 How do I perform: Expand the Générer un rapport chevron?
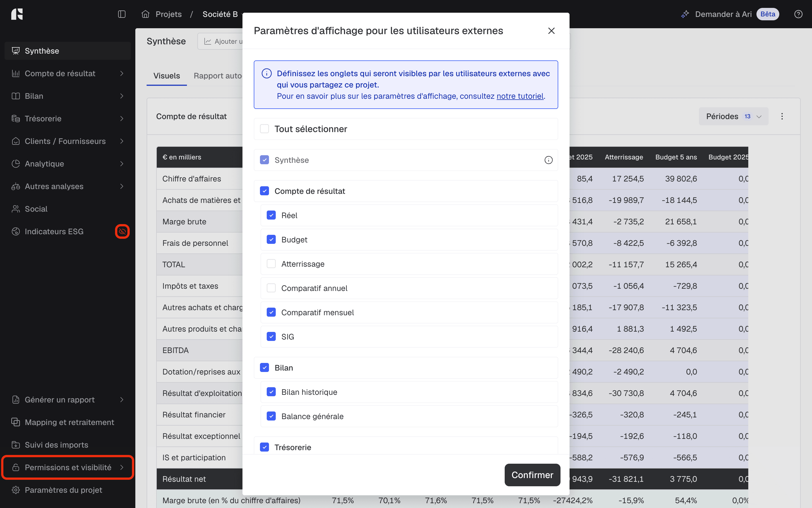pyautogui.click(x=122, y=400)
